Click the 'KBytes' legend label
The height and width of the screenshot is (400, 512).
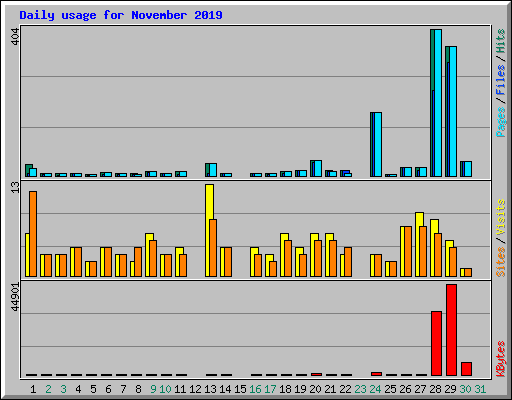pyautogui.click(x=501, y=359)
